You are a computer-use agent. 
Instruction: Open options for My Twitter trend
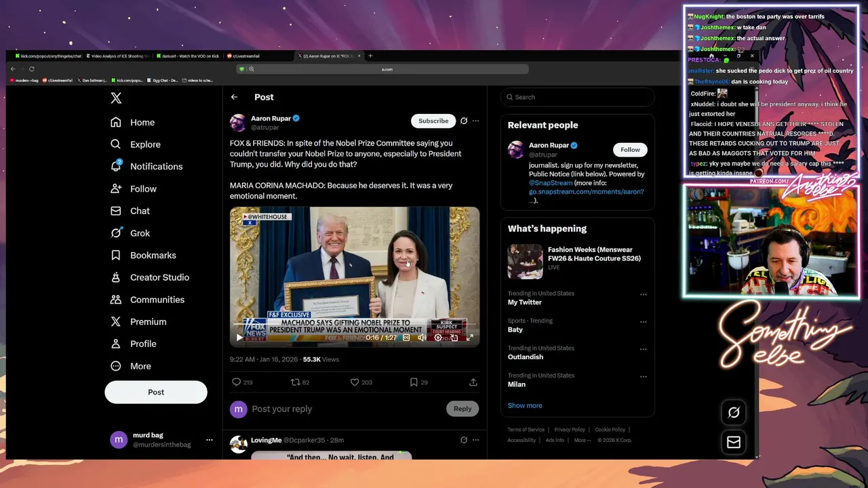point(643,295)
